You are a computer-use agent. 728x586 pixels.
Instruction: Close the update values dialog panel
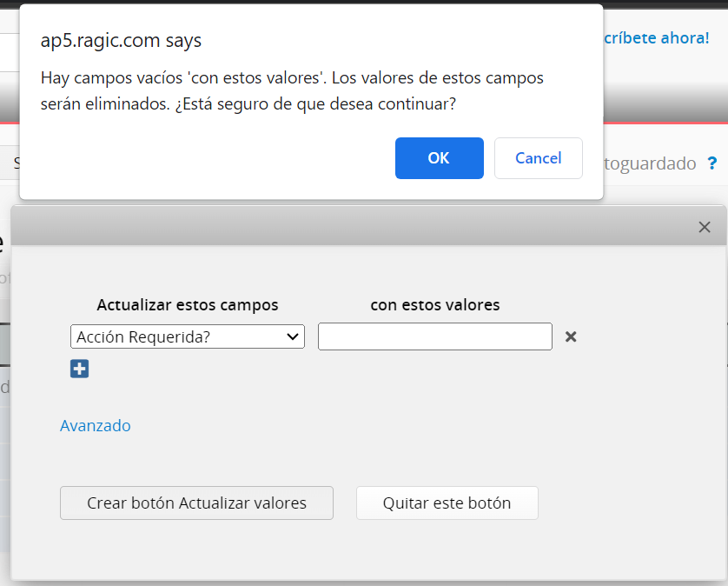tap(705, 227)
